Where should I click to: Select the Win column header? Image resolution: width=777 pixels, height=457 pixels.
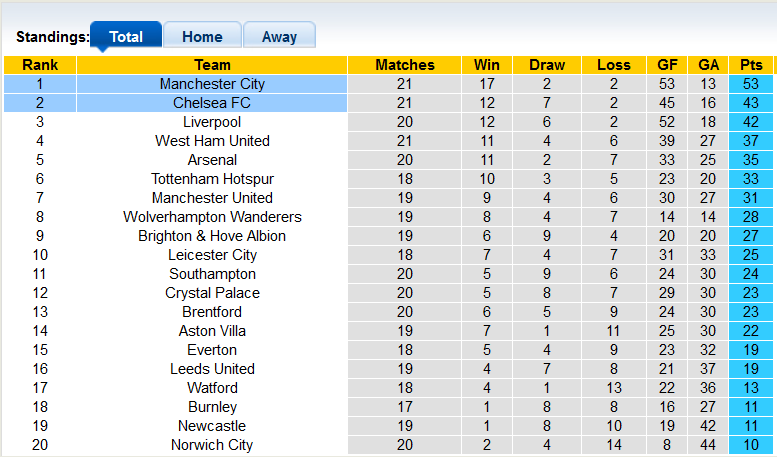pos(487,65)
